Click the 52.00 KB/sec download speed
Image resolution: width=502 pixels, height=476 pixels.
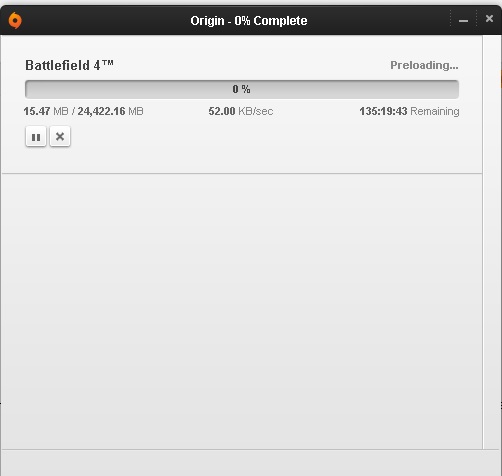pyautogui.click(x=241, y=111)
